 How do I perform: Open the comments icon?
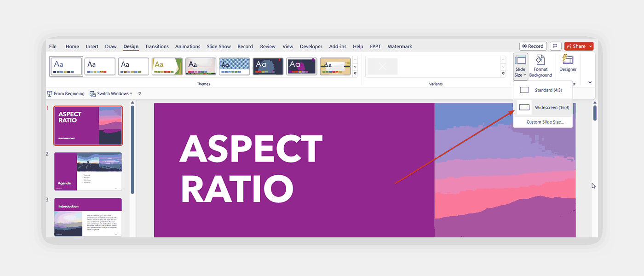click(556, 46)
